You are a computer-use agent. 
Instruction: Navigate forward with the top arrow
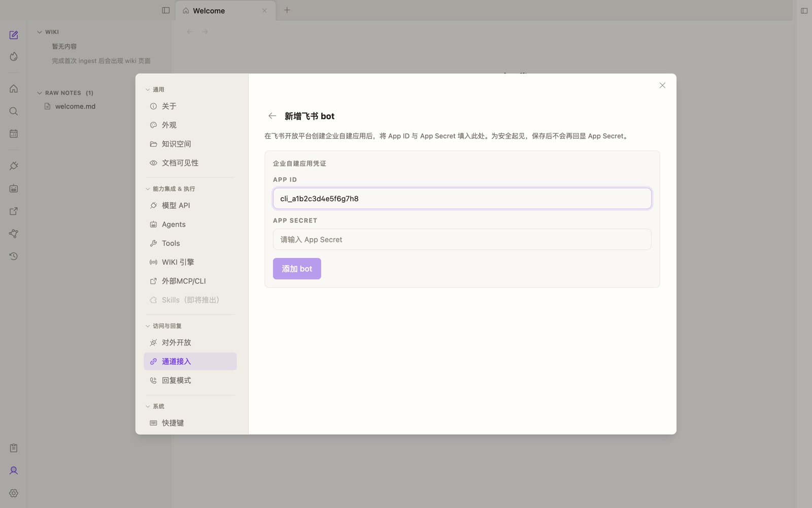tap(205, 31)
